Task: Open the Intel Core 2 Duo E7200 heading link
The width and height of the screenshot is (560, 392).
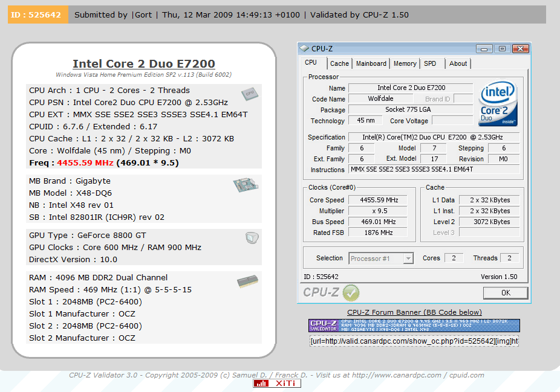Action: (144, 63)
